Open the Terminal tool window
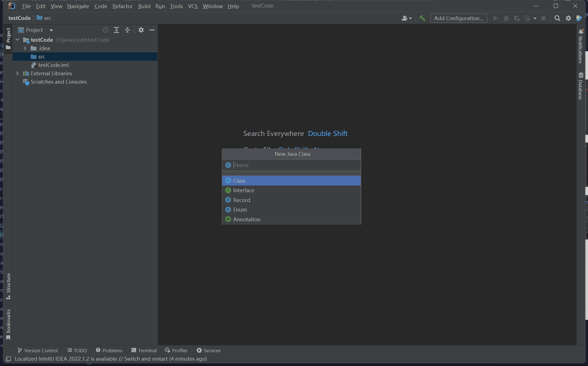 [x=144, y=350]
